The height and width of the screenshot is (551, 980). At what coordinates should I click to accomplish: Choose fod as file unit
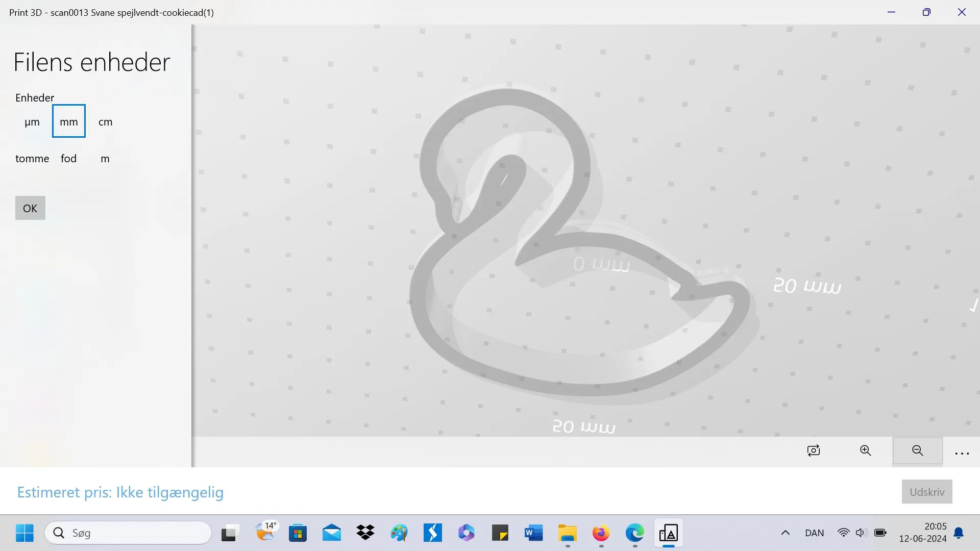tap(68, 159)
